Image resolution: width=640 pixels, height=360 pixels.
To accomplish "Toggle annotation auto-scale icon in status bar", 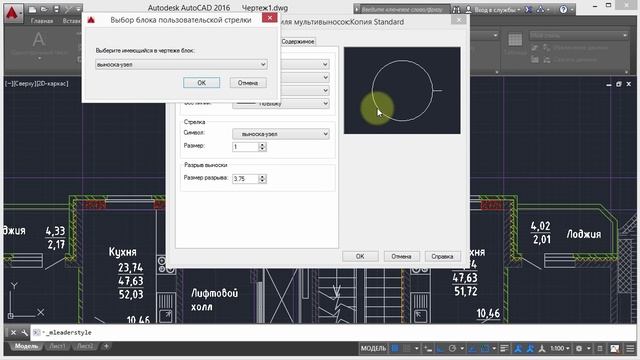I will tap(530, 349).
